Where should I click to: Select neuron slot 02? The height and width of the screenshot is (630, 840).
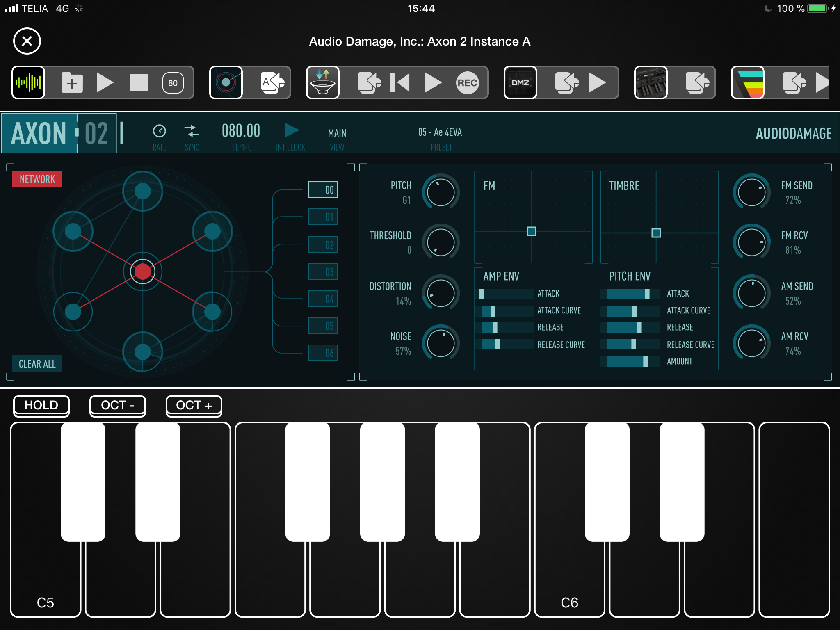tap(323, 245)
